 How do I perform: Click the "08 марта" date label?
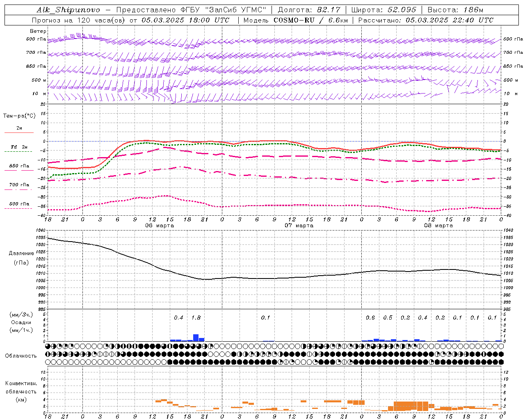pyautogui.click(x=438, y=226)
